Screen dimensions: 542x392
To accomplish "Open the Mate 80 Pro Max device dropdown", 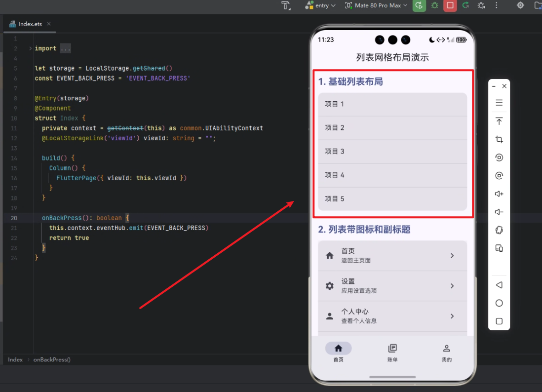I will click(x=377, y=5).
